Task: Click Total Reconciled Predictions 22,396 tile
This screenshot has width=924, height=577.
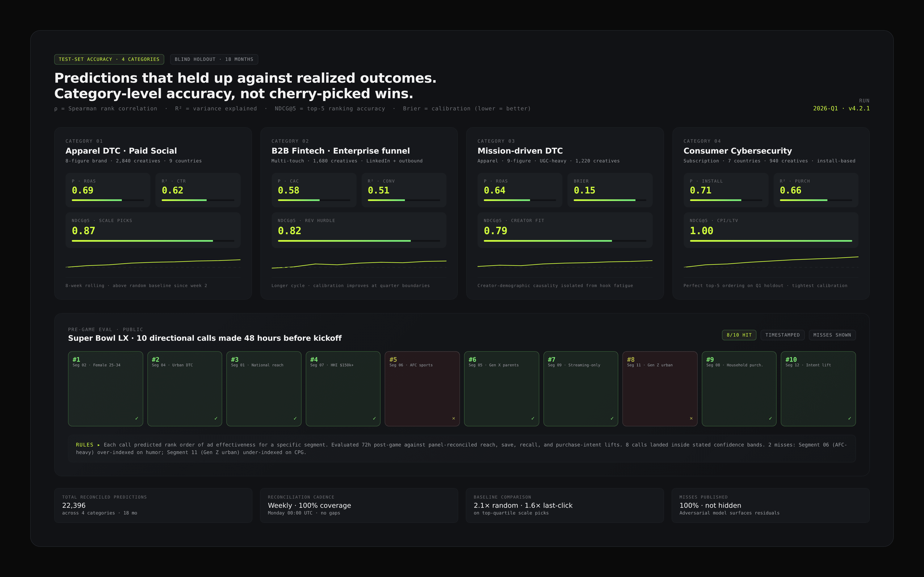Action: pyautogui.click(x=153, y=505)
